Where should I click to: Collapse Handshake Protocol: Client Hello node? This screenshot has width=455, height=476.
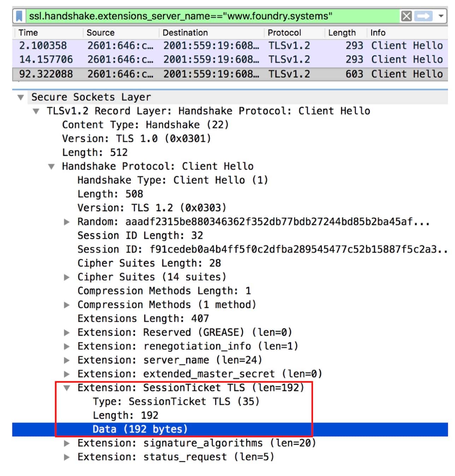[52, 167]
